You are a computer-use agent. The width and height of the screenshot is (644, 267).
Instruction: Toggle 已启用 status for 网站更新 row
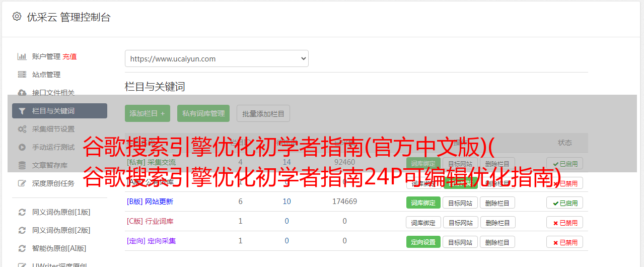564,203
